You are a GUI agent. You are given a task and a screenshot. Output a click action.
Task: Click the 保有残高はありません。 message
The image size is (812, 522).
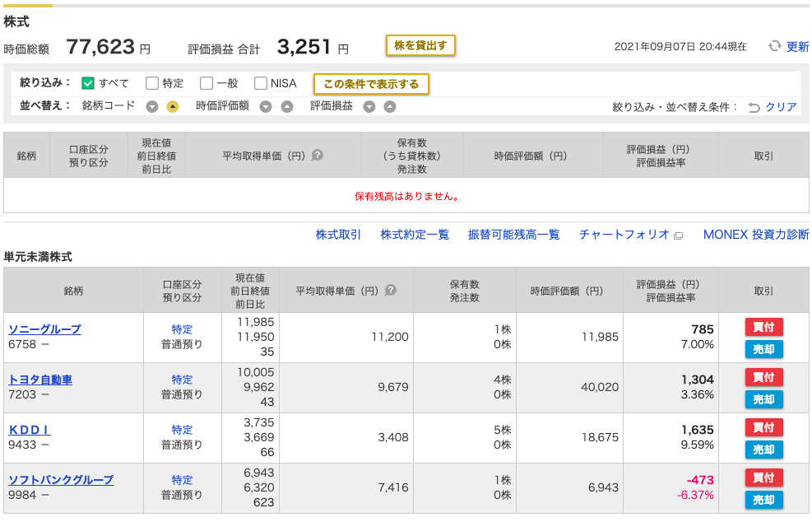click(406, 197)
